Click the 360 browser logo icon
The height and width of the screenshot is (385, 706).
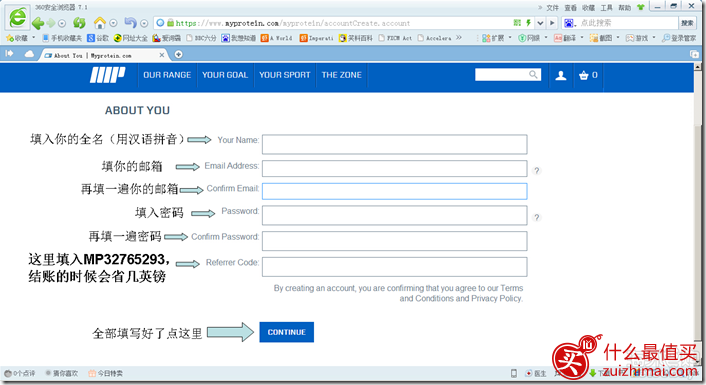click(18, 17)
